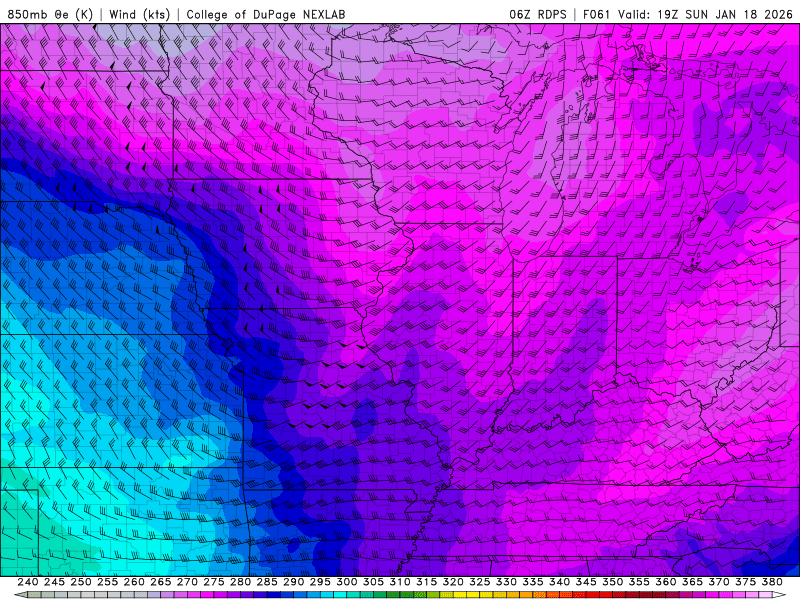Click the 310 scale label

[399, 582]
